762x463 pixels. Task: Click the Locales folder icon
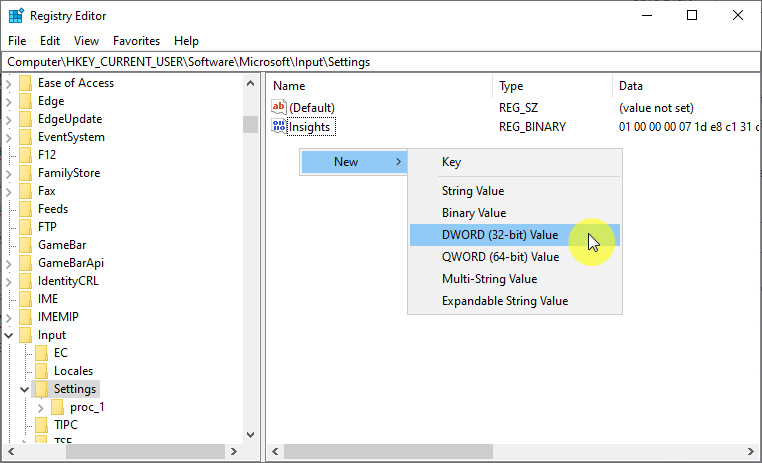(x=41, y=371)
